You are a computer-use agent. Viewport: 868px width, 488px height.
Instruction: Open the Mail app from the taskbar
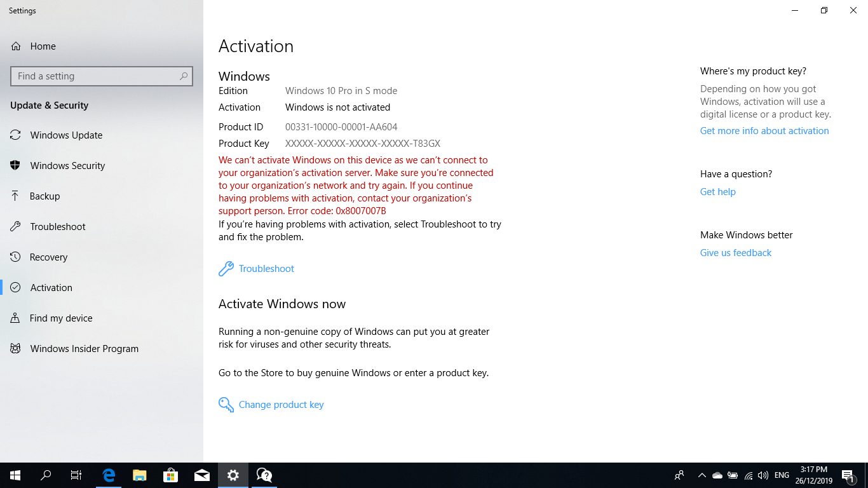click(x=201, y=475)
